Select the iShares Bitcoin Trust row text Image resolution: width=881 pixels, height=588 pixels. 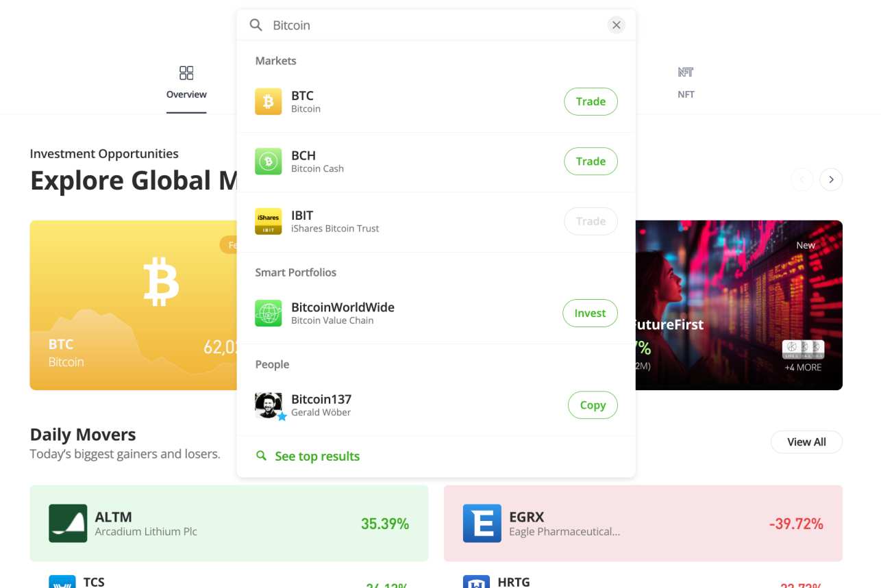click(335, 229)
